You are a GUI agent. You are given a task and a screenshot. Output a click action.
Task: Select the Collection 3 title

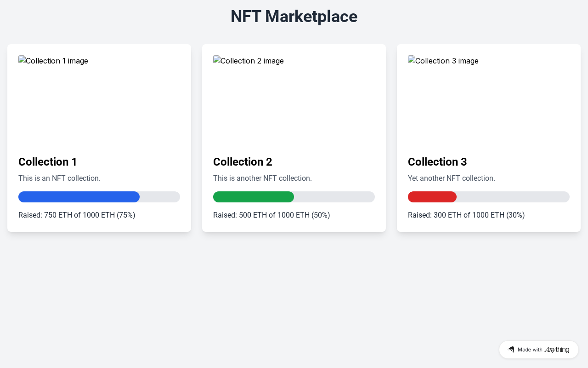(x=437, y=162)
